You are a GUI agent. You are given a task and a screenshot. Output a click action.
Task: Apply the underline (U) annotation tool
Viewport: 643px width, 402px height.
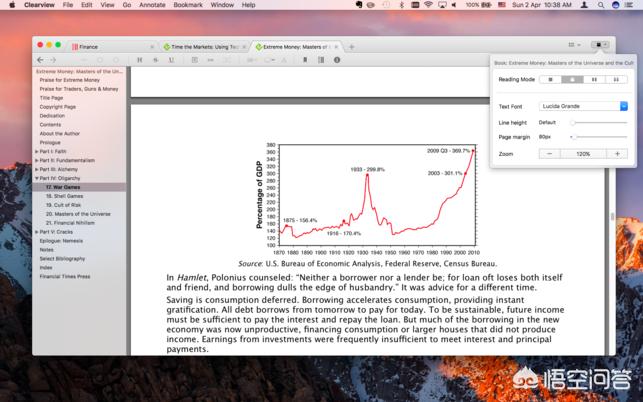click(171, 60)
